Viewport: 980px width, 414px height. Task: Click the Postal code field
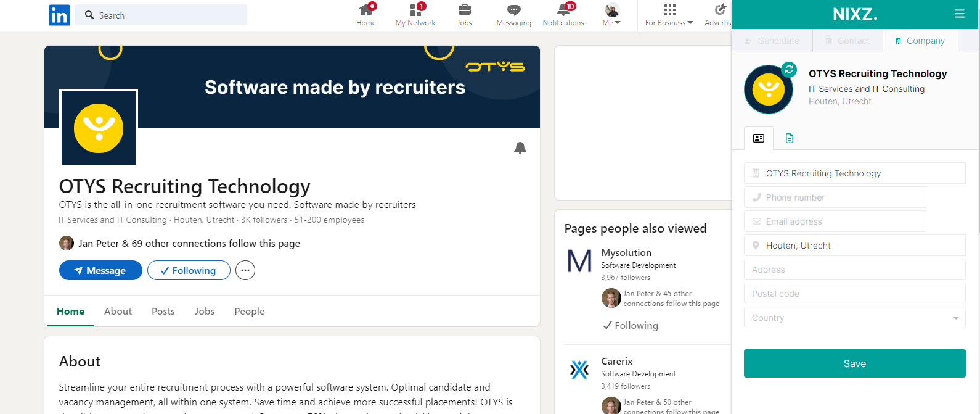855,294
